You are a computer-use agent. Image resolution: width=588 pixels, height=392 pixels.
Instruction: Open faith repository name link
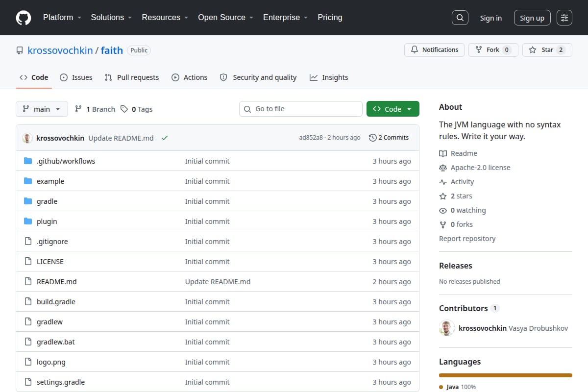pyautogui.click(x=112, y=50)
